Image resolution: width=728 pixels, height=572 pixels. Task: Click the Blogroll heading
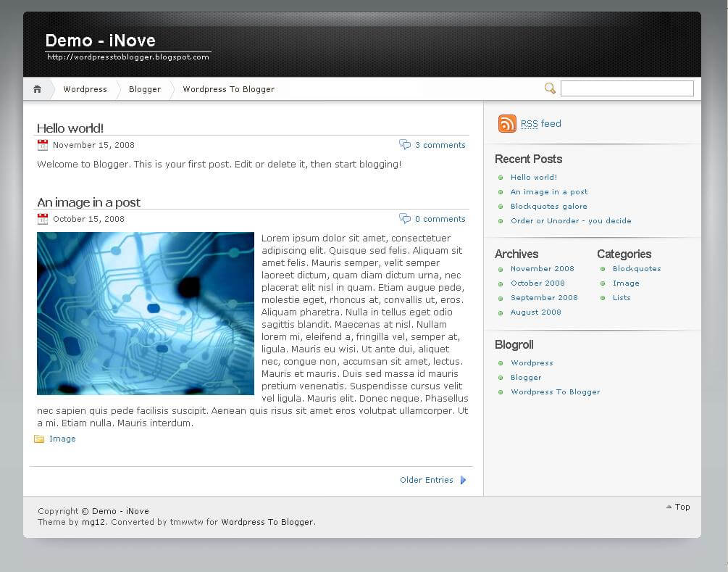pyautogui.click(x=514, y=344)
